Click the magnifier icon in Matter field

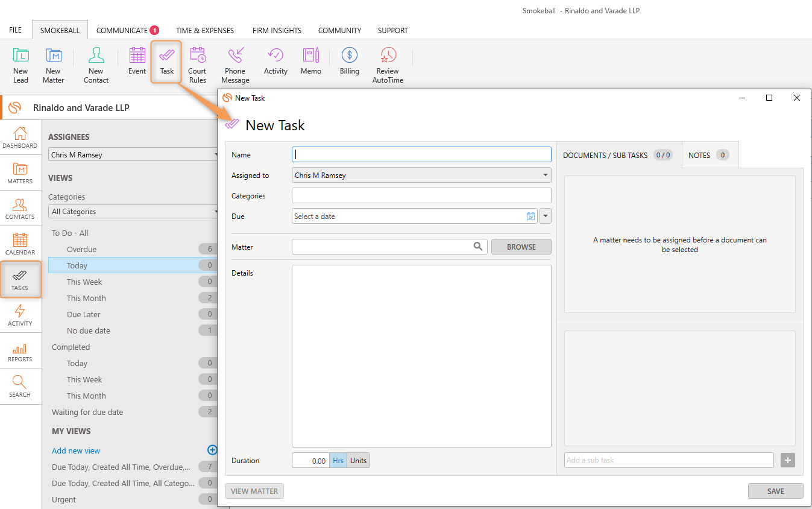coord(478,246)
